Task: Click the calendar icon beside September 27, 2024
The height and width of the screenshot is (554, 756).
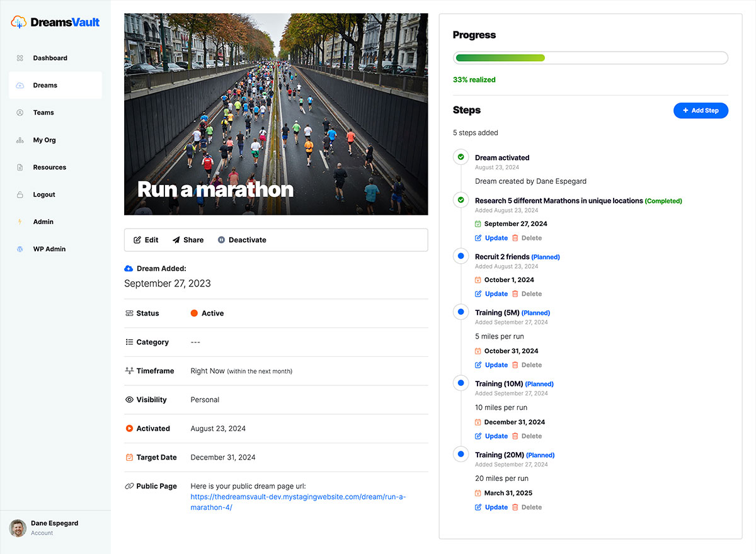Action: [x=478, y=223]
